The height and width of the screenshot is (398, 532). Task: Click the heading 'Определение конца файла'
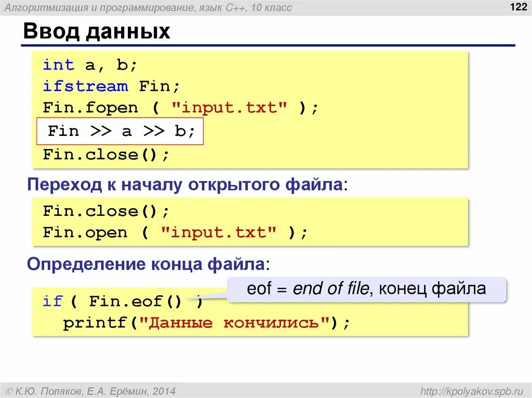[x=148, y=264]
